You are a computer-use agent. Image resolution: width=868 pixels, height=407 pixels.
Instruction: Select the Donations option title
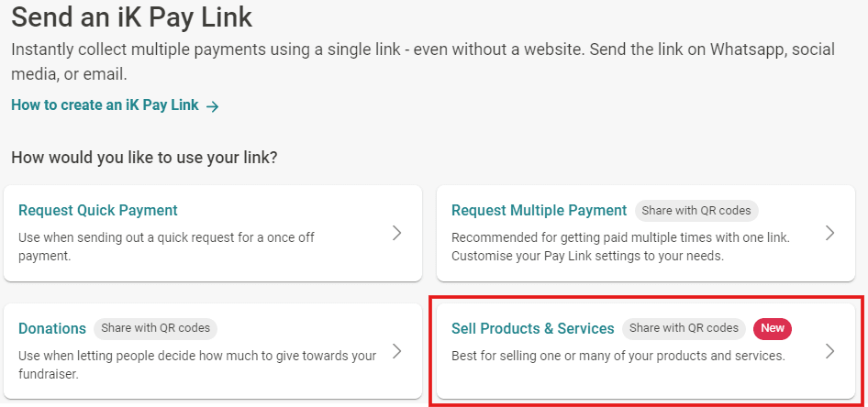click(x=52, y=328)
